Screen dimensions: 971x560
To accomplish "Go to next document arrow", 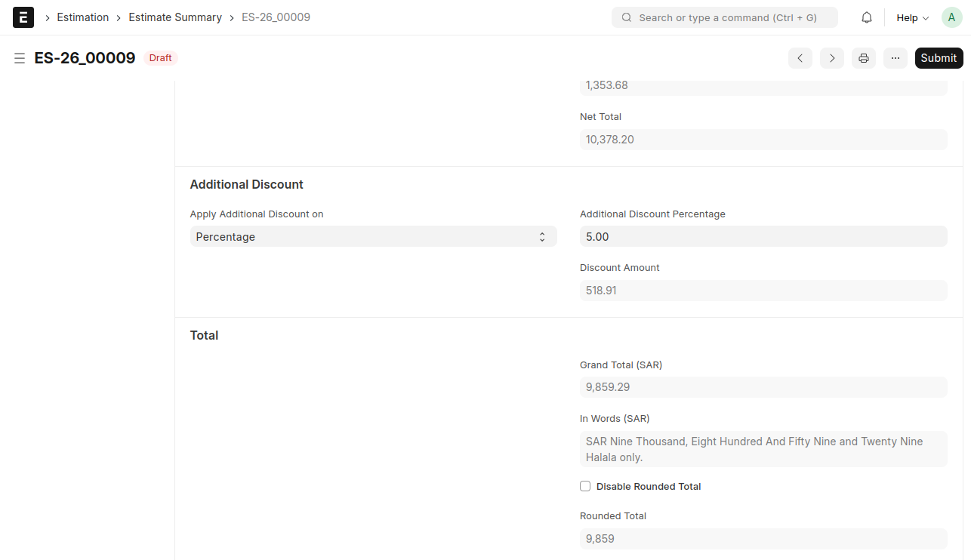I will click(832, 58).
